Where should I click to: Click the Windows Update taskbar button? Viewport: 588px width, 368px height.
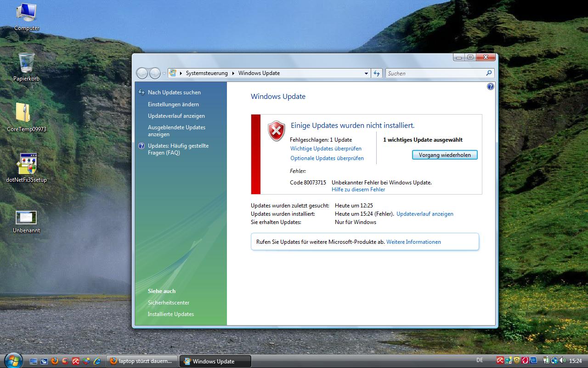point(215,361)
